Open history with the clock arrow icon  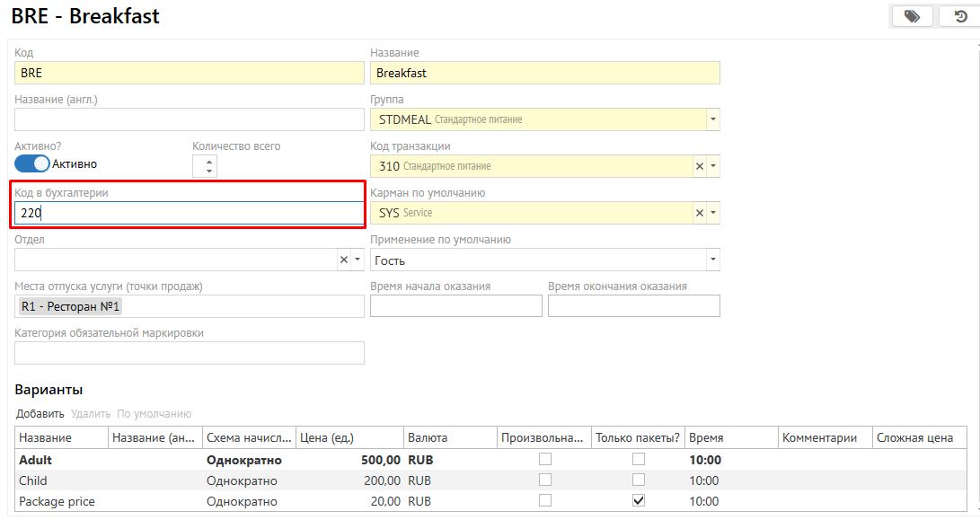click(959, 16)
